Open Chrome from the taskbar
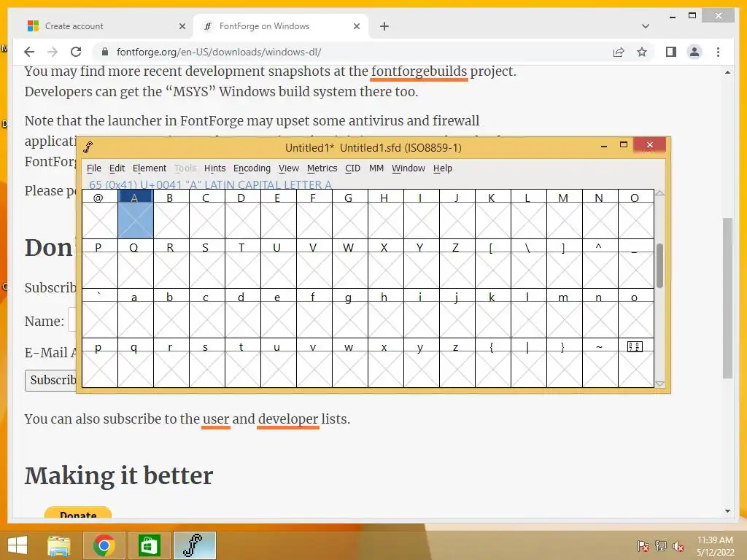 click(x=104, y=545)
